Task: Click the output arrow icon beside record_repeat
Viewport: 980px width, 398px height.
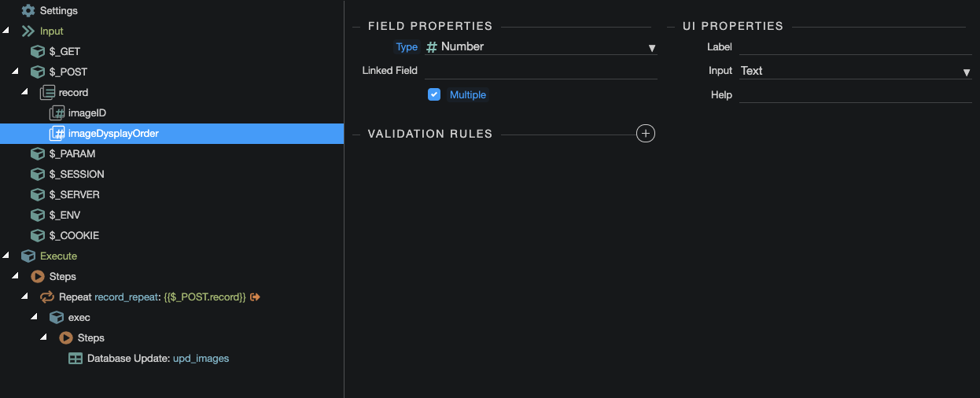Action: [255, 297]
